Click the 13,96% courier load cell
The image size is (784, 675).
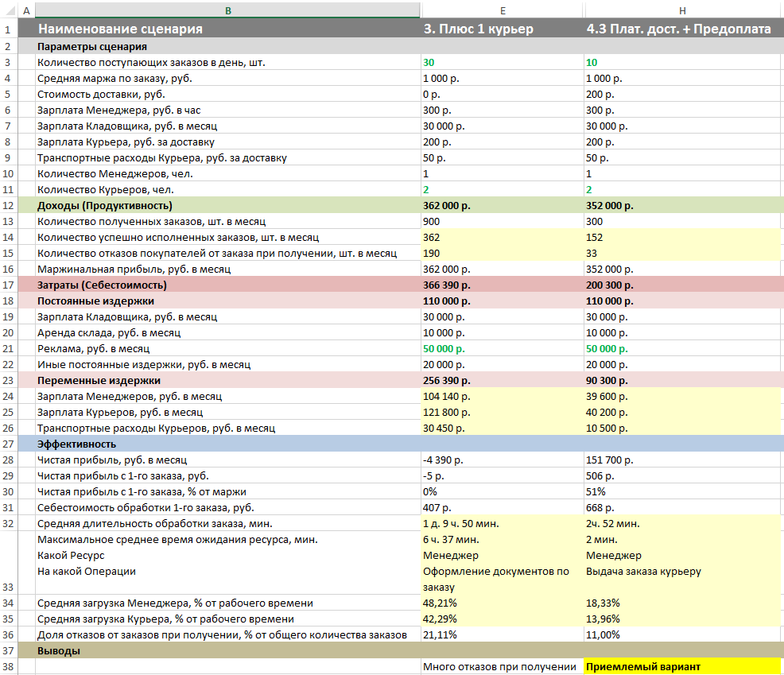click(682, 619)
